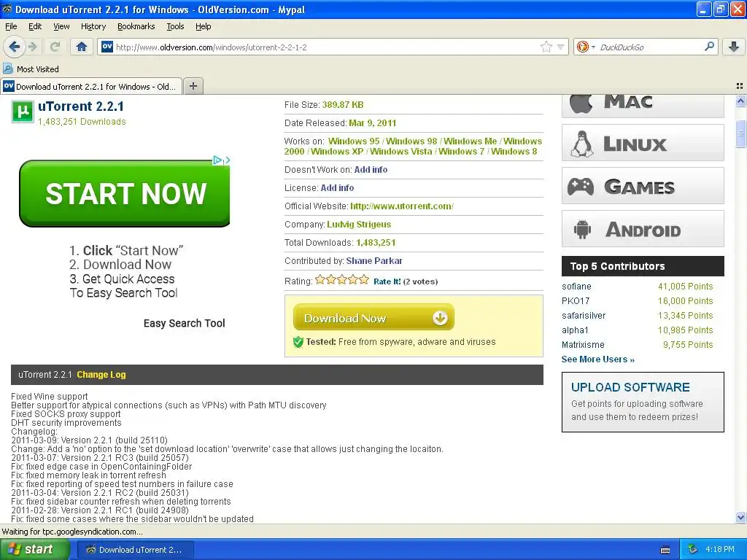This screenshot has width=747, height=560.
Task: Open contributor safarisilver's profile
Action: point(584,316)
